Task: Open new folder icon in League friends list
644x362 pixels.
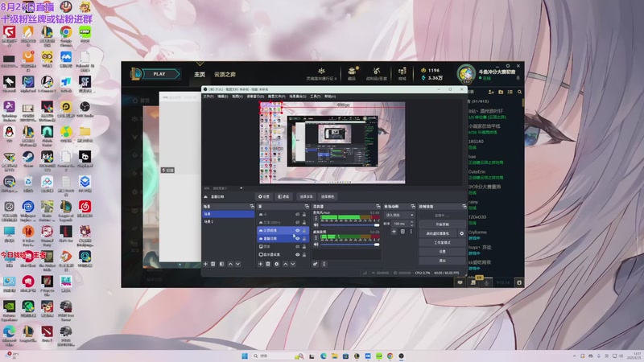Action: click(501, 92)
